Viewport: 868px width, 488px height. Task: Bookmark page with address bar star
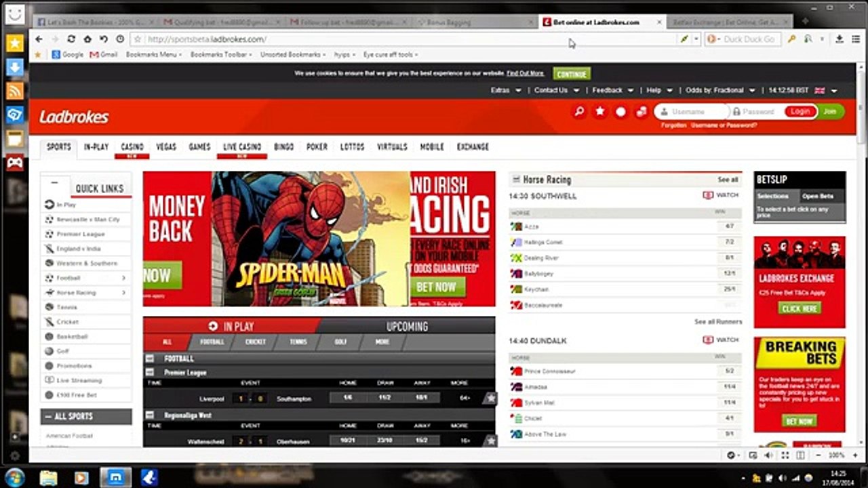(138, 39)
